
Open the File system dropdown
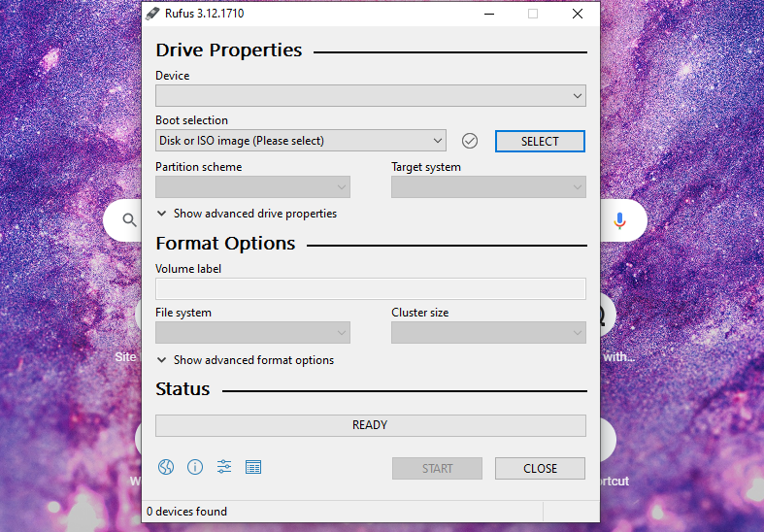tap(252, 332)
